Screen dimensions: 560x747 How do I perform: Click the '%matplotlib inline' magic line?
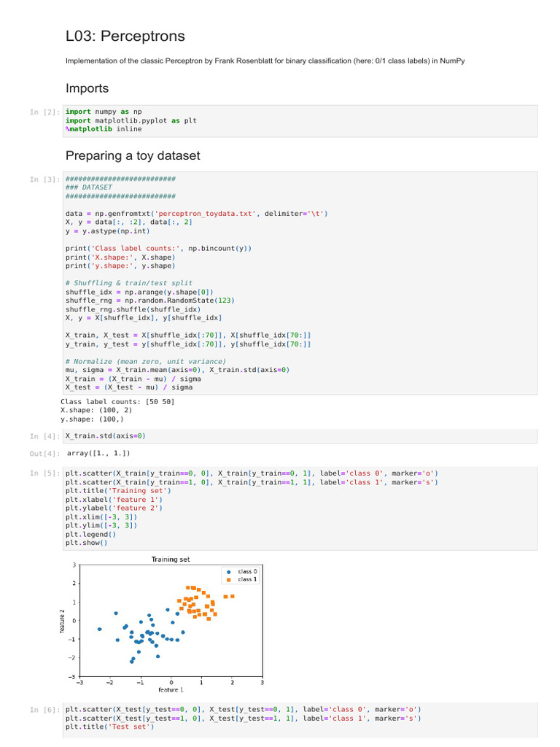[104, 129]
